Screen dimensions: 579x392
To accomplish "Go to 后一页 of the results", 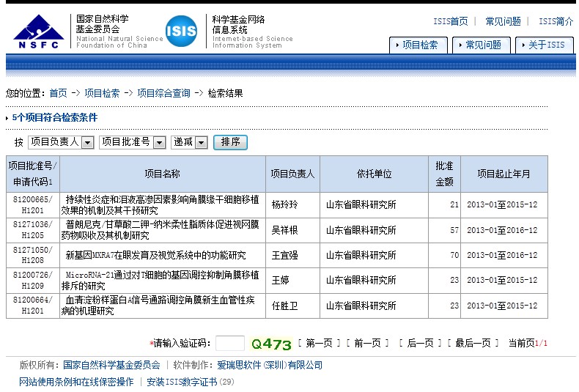I will (x=419, y=343).
